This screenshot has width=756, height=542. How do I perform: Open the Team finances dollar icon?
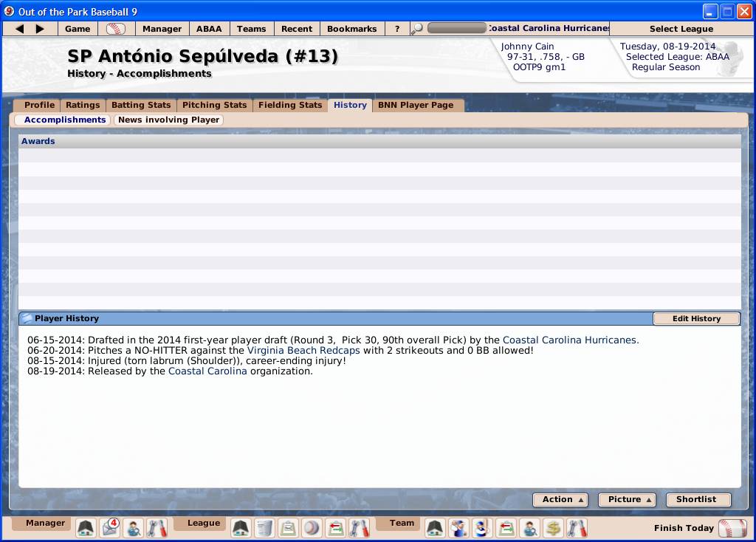click(554, 528)
